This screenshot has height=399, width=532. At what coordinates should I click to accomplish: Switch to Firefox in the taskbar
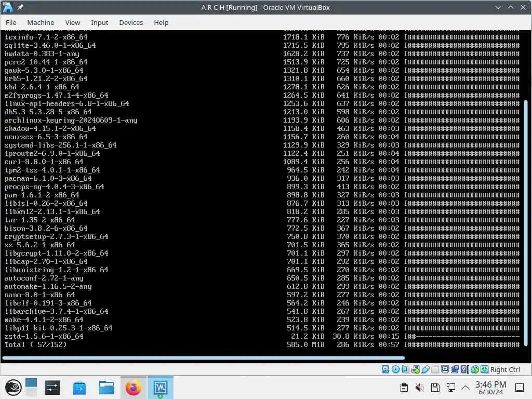pos(134,388)
